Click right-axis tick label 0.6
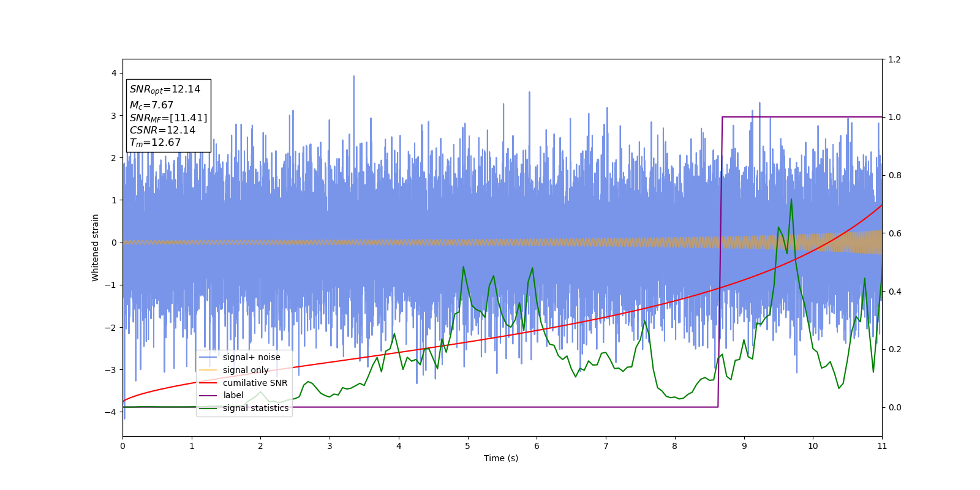Image resolution: width=980 pixels, height=490 pixels. pos(894,233)
